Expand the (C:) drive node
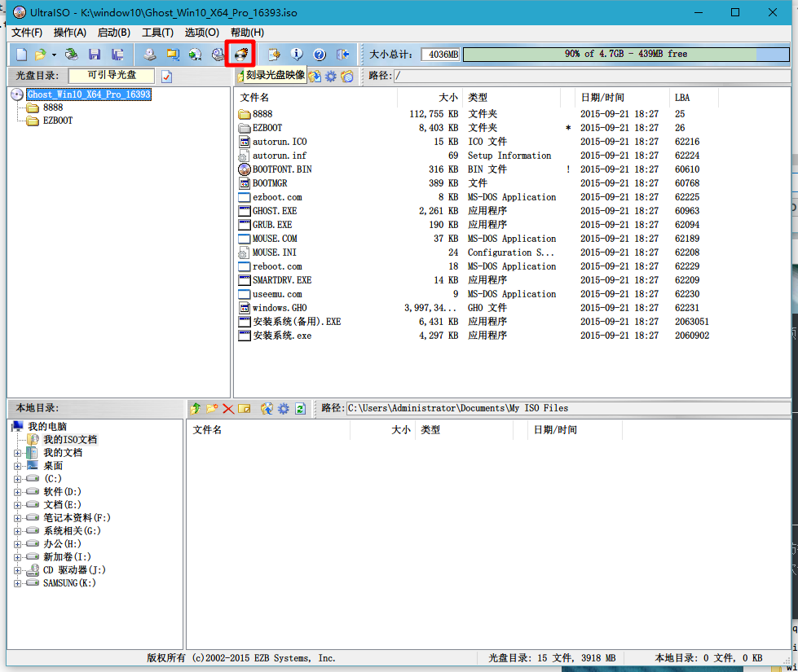 click(17, 479)
